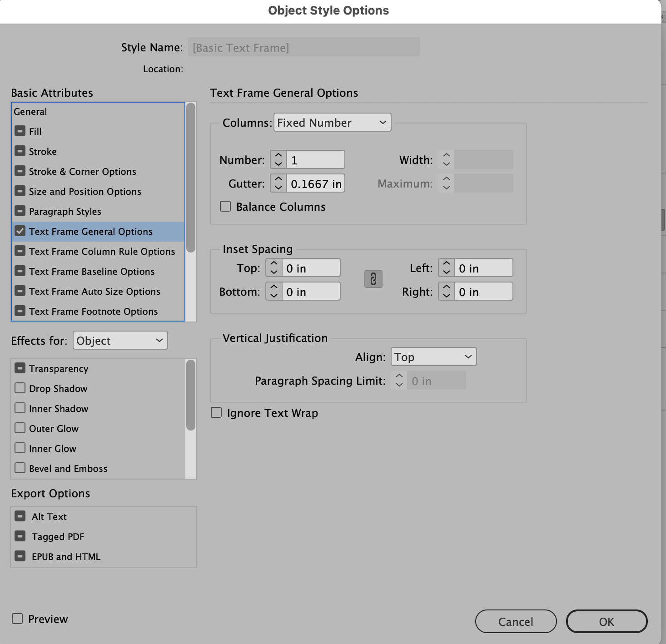The image size is (666, 644).
Task: Toggle the Drop Shadow effect checkbox
Action: [20, 388]
